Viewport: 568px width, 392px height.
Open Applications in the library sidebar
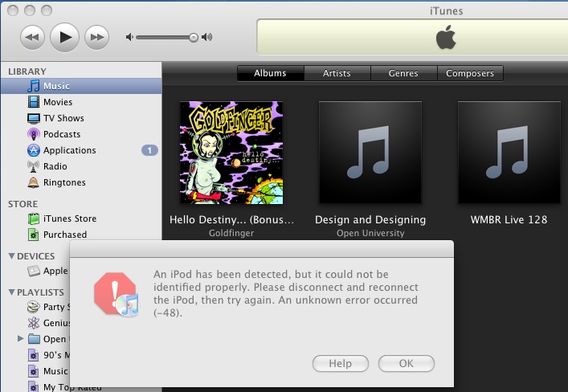[x=69, y=150]
